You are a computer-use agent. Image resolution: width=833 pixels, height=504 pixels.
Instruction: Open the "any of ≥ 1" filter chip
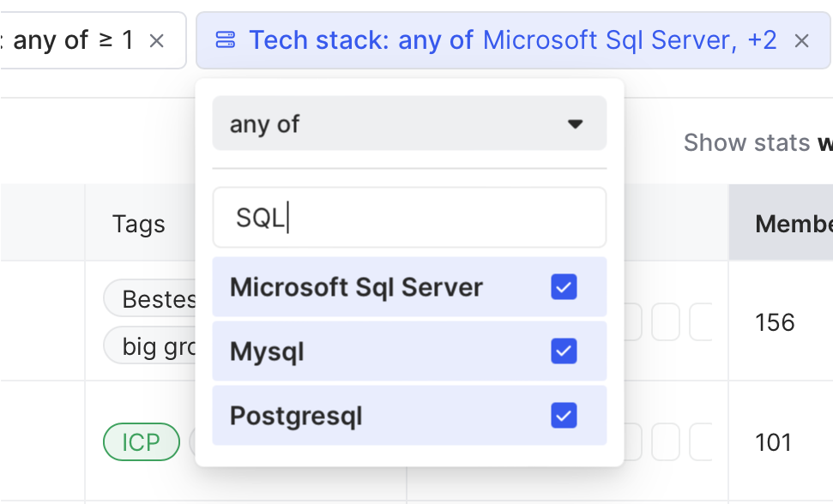[x=73, y=40]
